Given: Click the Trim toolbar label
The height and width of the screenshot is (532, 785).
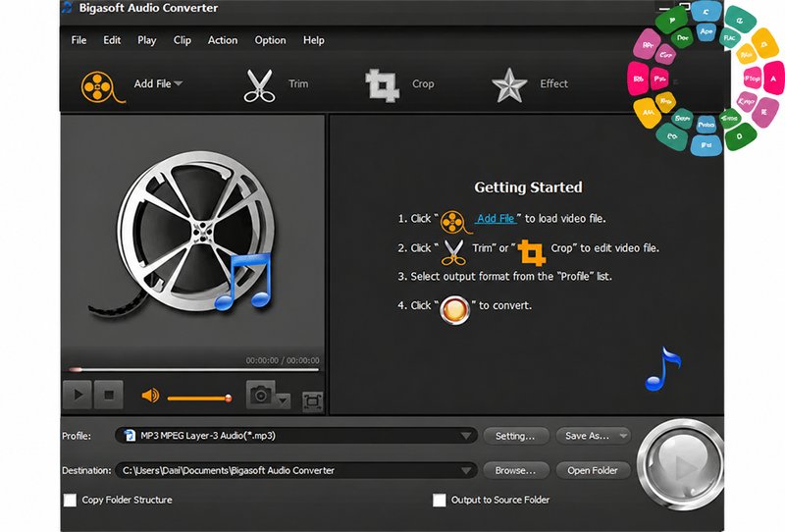Looking at the screenshot, I should click(298, 83).
